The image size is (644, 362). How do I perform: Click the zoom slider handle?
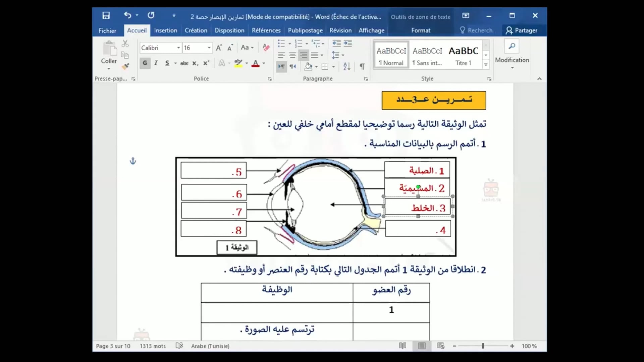coord(483,346)
